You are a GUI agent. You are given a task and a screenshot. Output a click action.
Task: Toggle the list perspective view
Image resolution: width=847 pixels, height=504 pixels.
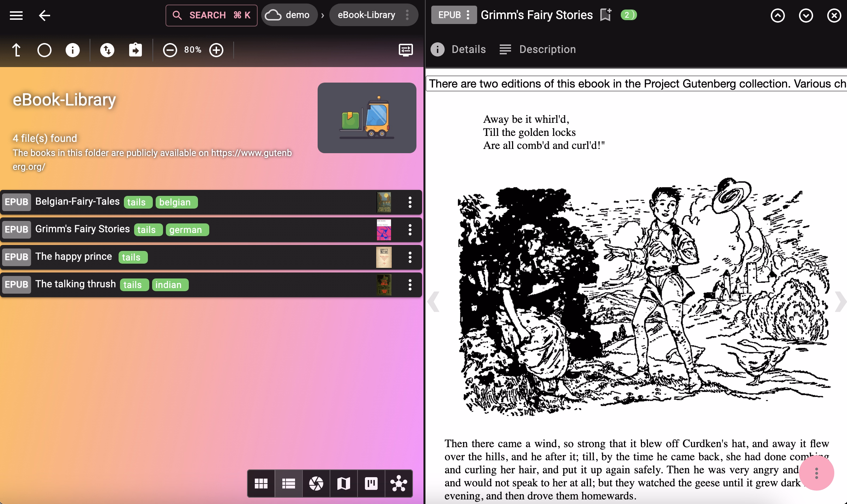[x=289, y=484]
